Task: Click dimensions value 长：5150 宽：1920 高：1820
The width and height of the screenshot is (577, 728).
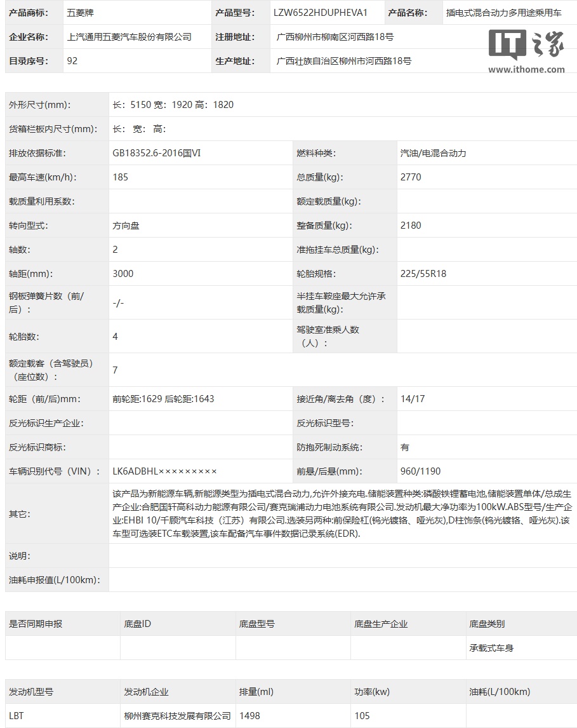Action: point(173,104)
